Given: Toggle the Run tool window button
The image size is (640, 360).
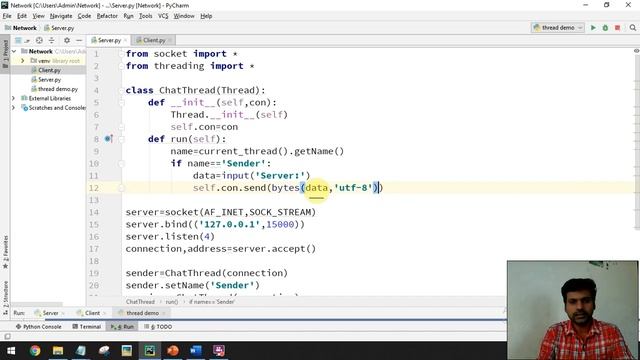Looking at the screenshot, I should click(x=122, y=327).
